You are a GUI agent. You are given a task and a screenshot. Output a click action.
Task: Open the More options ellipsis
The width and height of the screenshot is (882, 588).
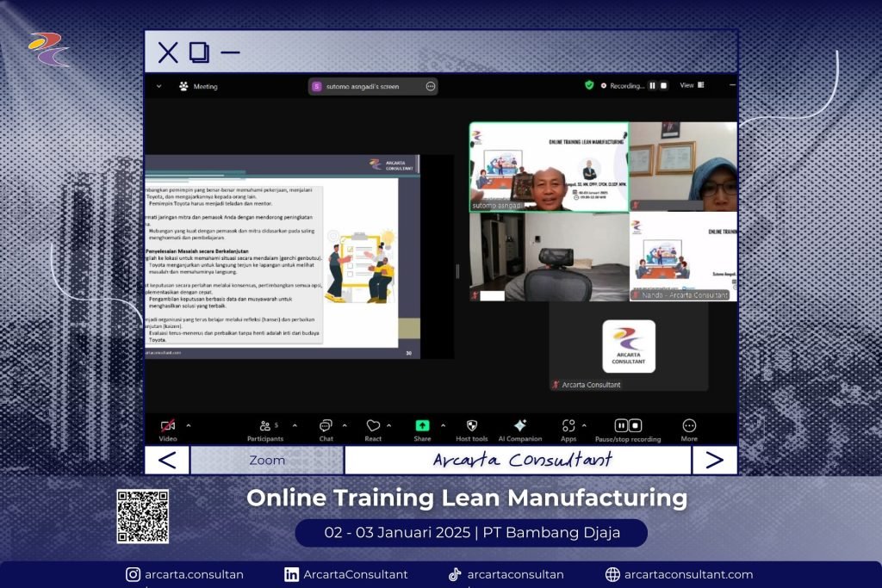[689, 426]
